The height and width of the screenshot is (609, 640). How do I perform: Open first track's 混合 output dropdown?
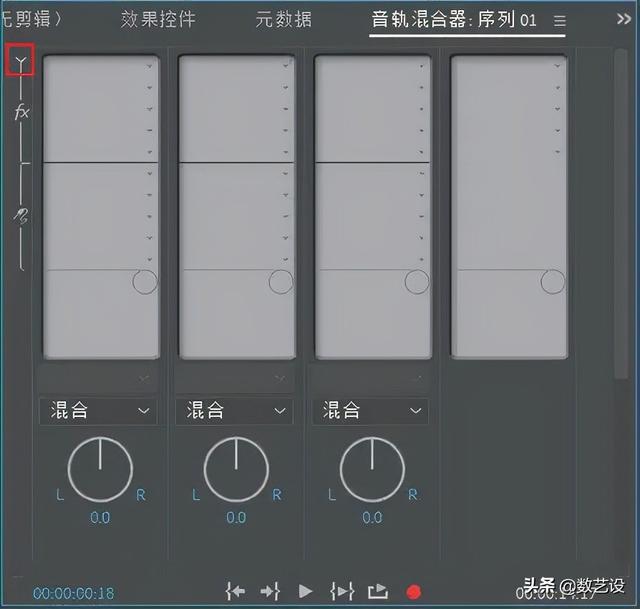point(98,411)
